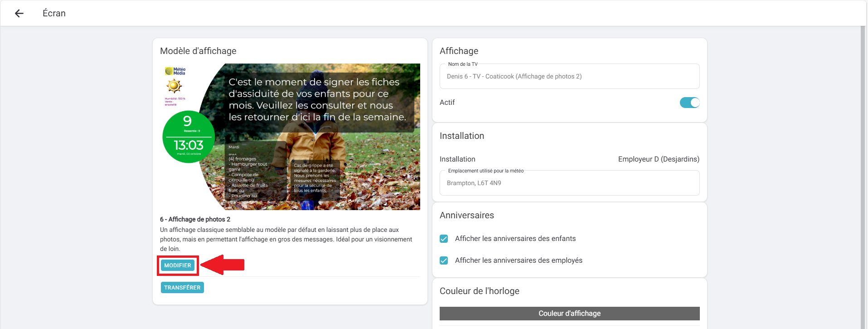
Task: Disable the Actif toggle switch
Action: click(x=689, y=103)
